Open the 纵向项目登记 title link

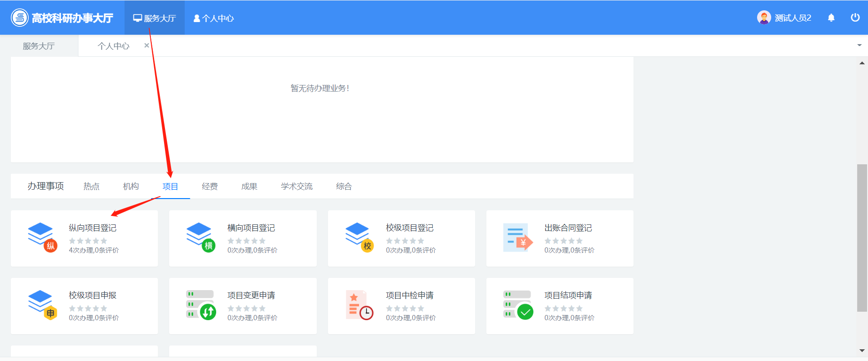(93, 228)
